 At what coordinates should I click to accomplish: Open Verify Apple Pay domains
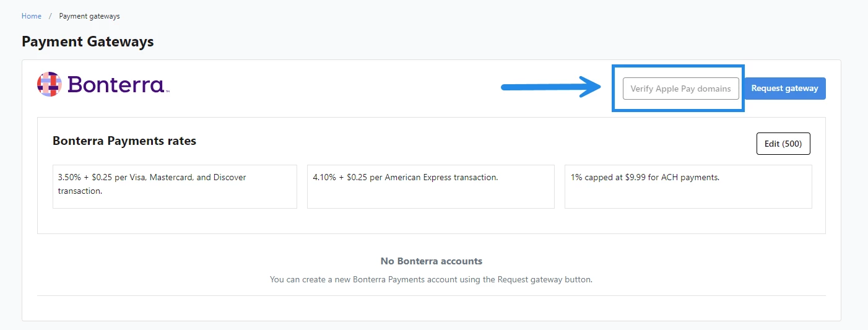pos(681,89)
